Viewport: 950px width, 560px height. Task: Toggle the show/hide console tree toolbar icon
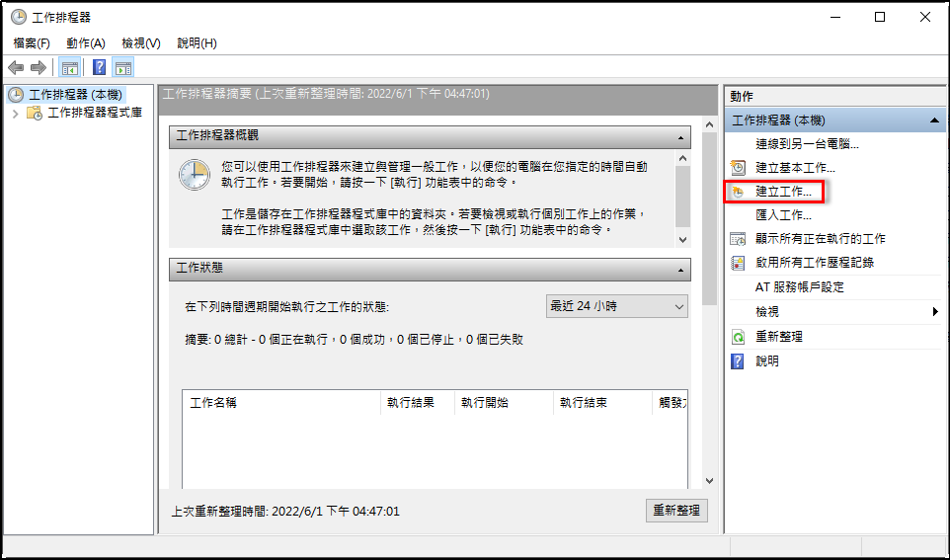pyautogui.click(x=69, y=67)
